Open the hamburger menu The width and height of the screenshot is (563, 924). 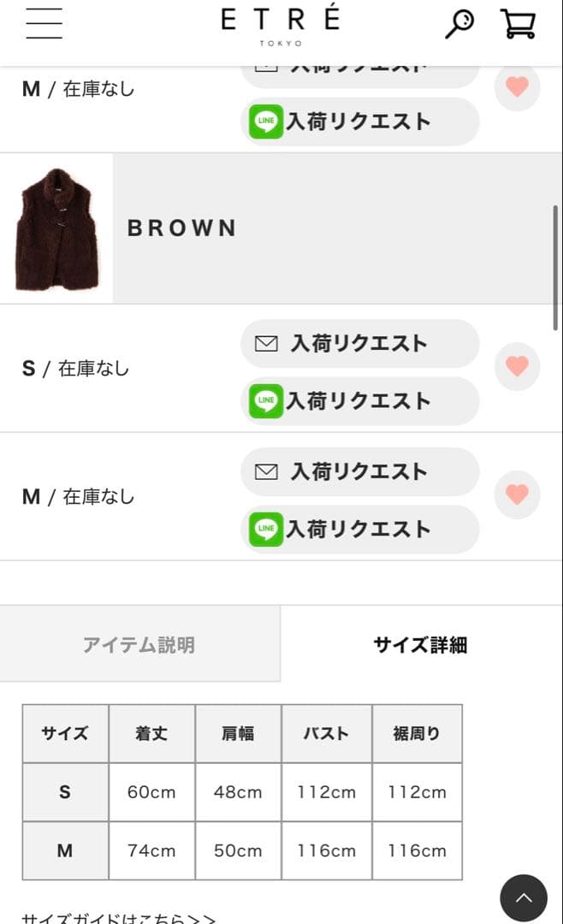point(44,23)
